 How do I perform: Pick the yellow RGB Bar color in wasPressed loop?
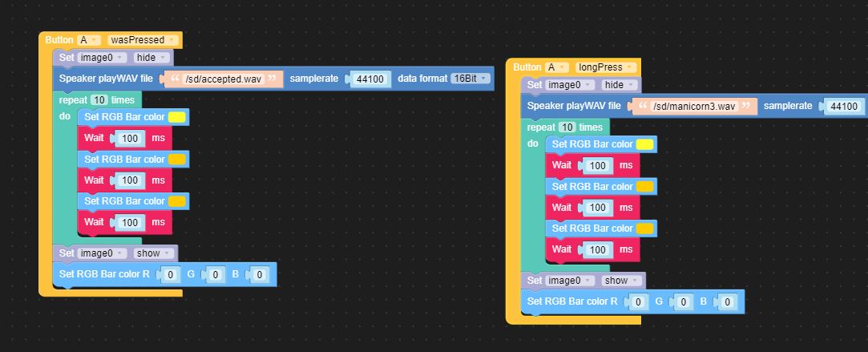(x=177, y=117)
